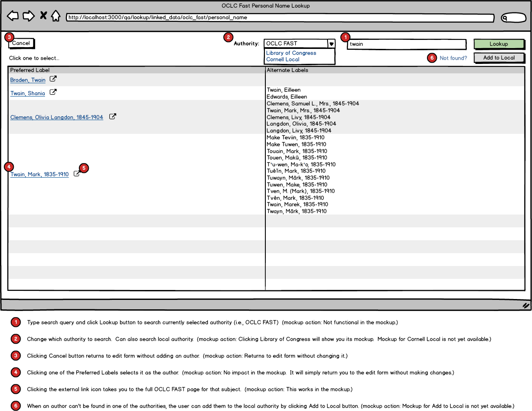Click alternate label Twain, Eilleen
532x411 pixels.
(284, 90)
